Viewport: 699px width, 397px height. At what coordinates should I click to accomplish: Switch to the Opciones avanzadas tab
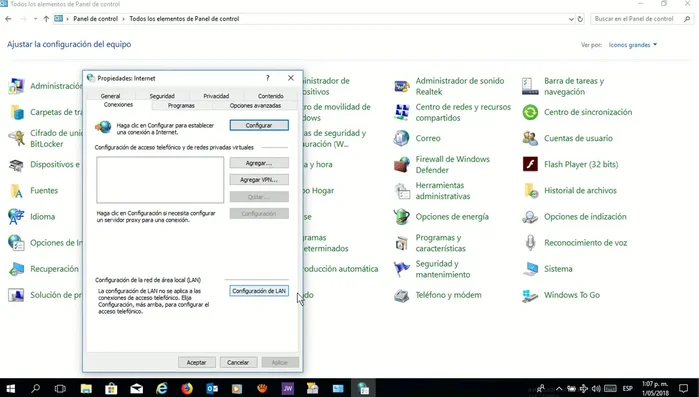click(x=255, y=106)
